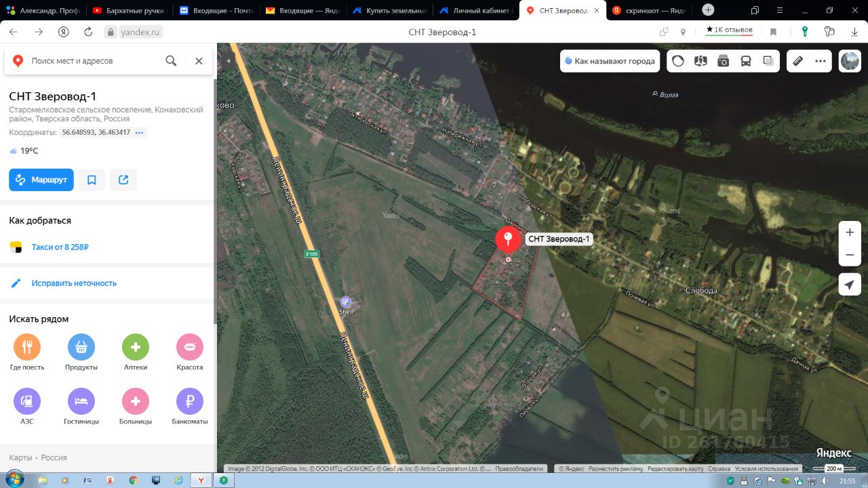Screen dimensions: 868x488
Task: Click 'Редактировать карту' footer link
Action: pyautogui.click(x=675, y=468)
